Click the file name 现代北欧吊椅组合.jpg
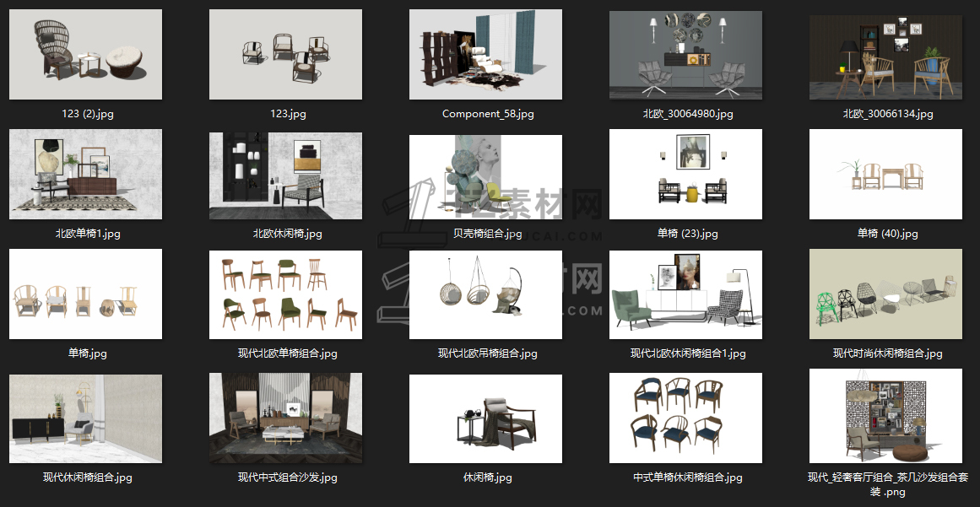The width and height of the screenshot is (980, 507). 488,353
